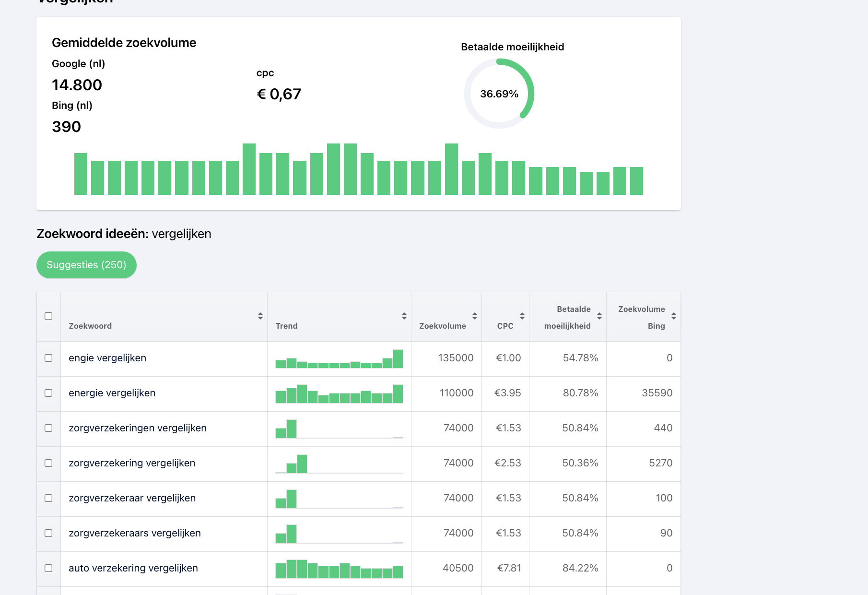868x595 pixels.
Task: Click CPC value €2.53
Action: pyautogui.click(x=508, y=463)
